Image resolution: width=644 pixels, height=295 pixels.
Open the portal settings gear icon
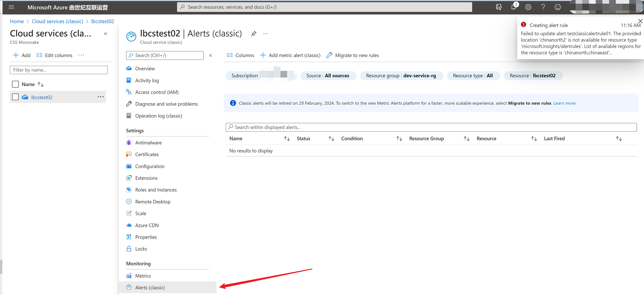coord(528,7)
